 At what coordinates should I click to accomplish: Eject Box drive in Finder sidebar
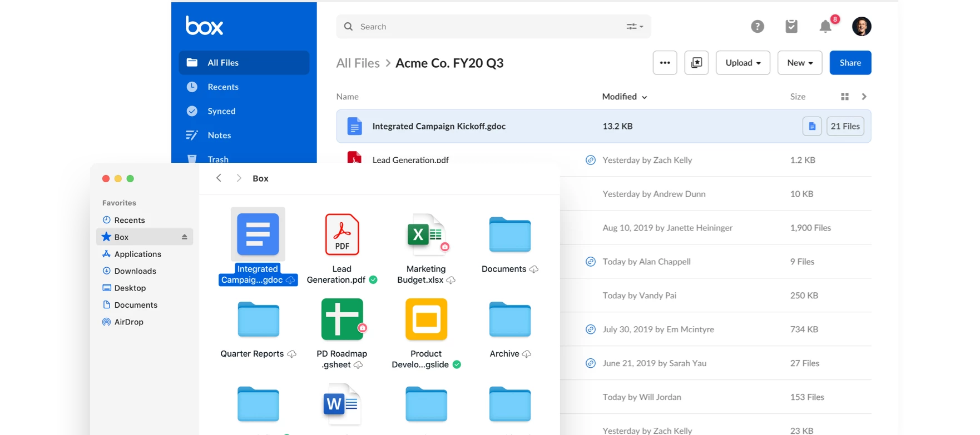click(184, 237)
